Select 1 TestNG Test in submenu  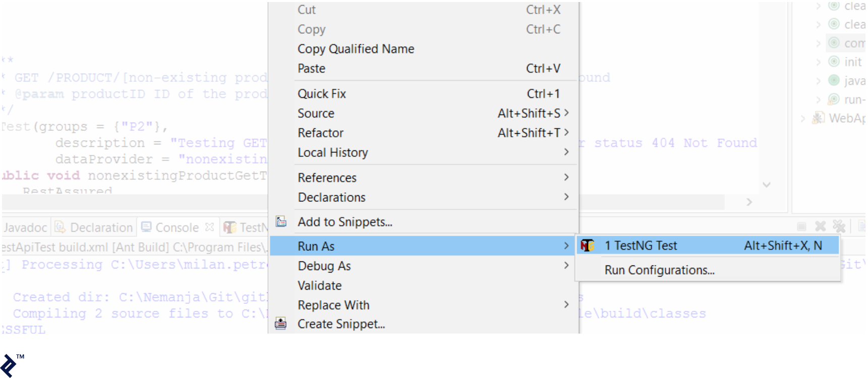point(641,246)
